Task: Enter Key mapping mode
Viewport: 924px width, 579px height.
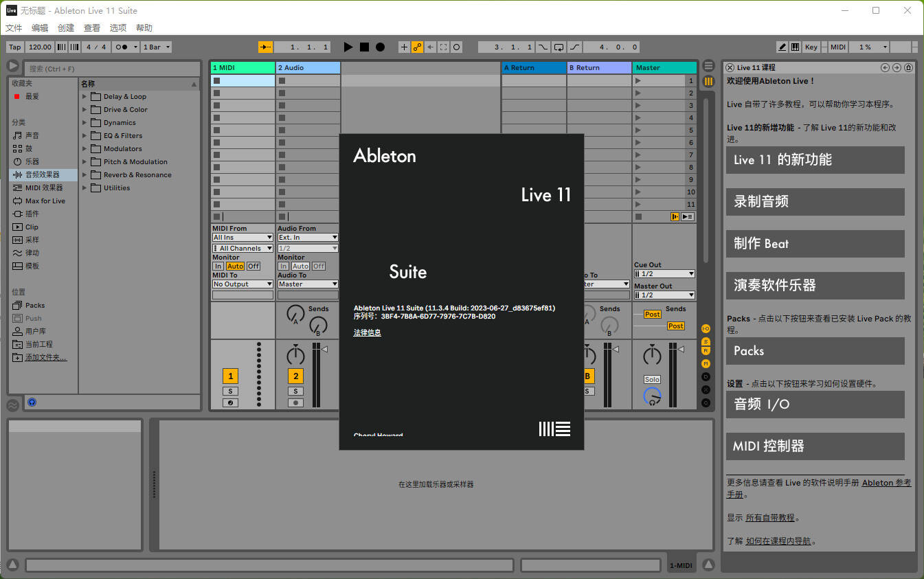Action: 811,47
